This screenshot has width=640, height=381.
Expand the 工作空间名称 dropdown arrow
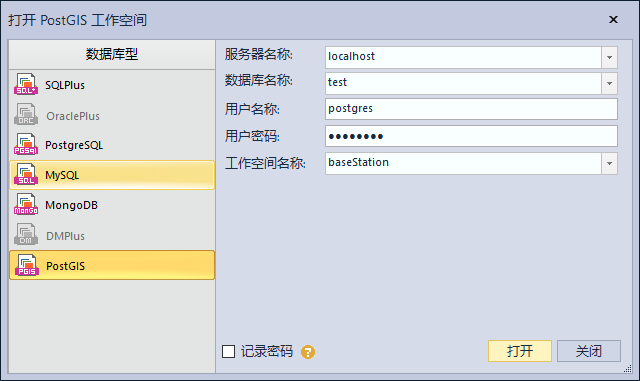pos(609,163)
